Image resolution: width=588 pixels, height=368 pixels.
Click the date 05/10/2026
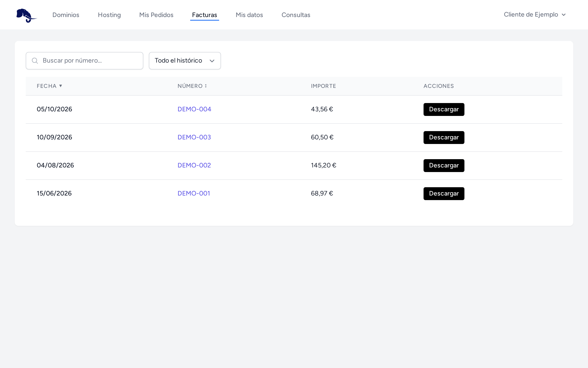tap(54, 109)
